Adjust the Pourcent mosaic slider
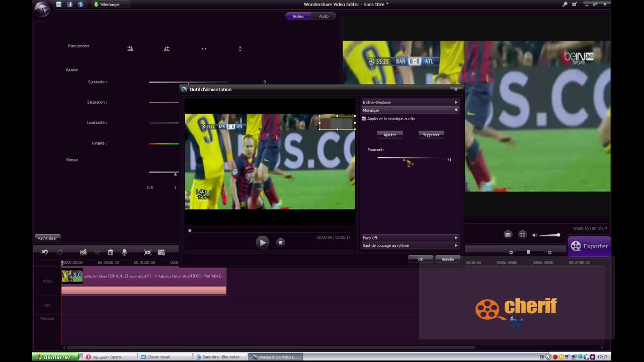 (404, 159)
